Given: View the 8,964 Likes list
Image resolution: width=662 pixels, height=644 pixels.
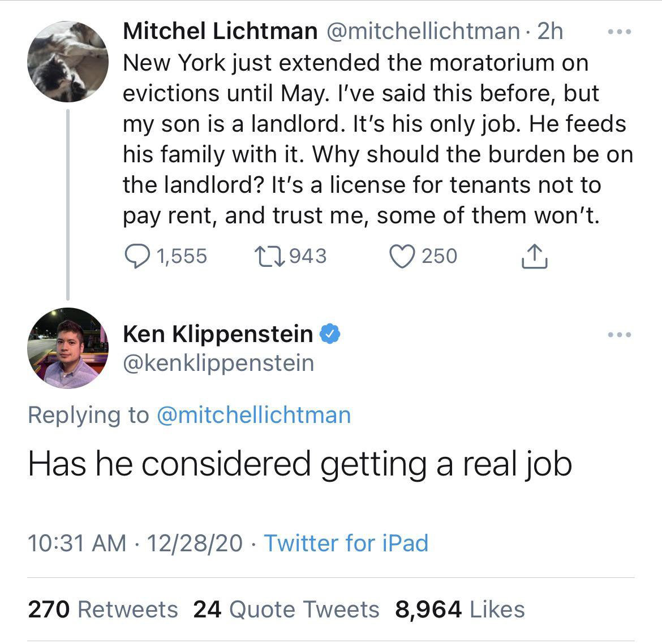Looking at the screenshot, I should 459,609.
